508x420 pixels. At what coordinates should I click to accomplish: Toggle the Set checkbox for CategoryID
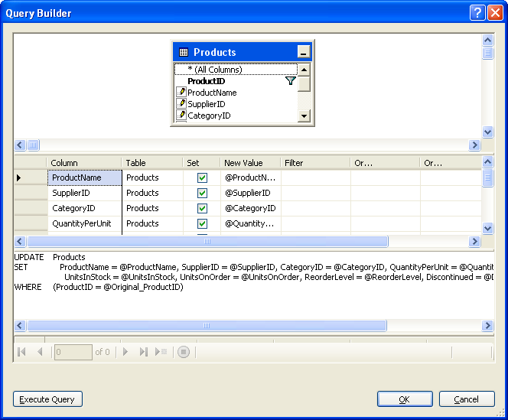(202, 208)
